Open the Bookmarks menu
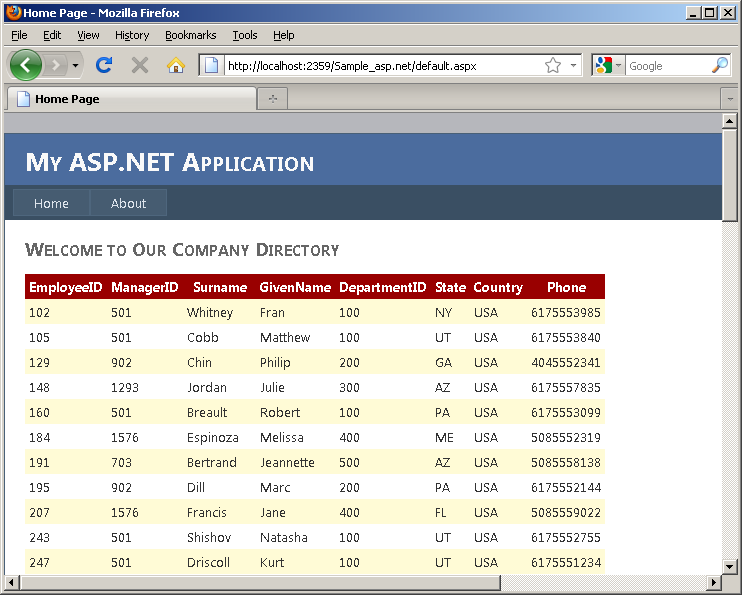The height and width of the screenshot is (595, 742). tap(191, 35)
